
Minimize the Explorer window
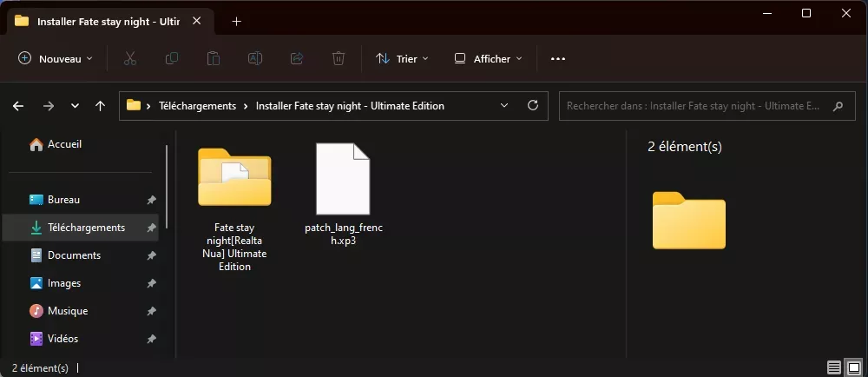(x=766, y=13)
